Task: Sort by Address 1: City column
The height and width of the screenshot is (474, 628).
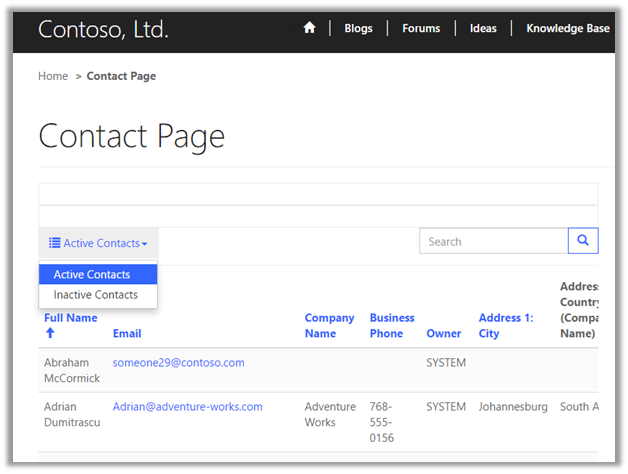Action: [x=505, y=325]
